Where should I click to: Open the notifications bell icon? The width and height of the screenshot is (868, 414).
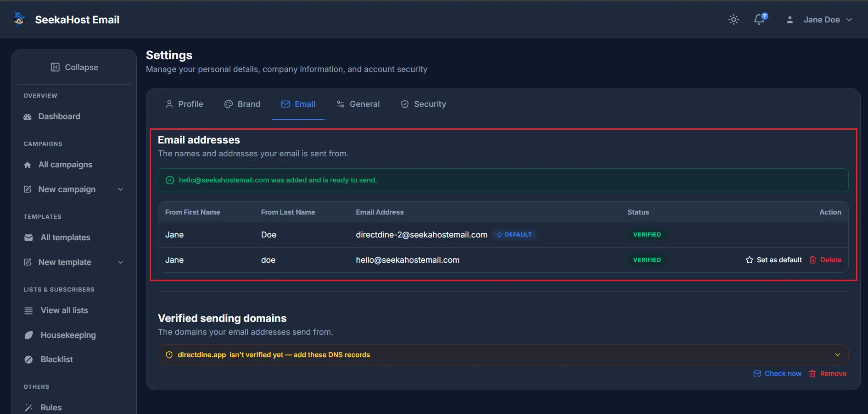759,19
